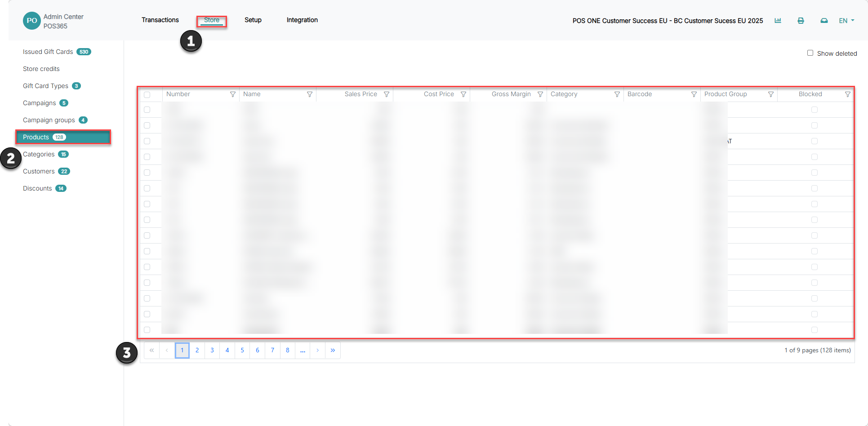Go to page 1 in pagination
868x426 pixels.
(182, 350)
